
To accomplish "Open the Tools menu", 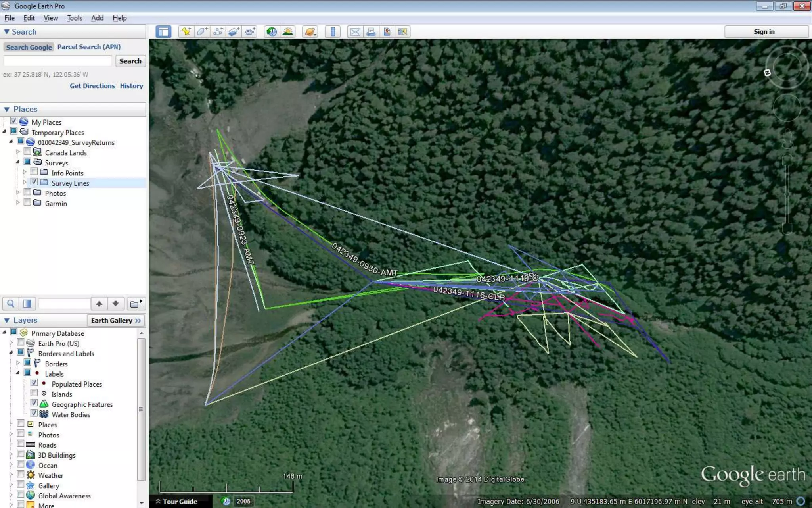I will click(x=74, y=18).
